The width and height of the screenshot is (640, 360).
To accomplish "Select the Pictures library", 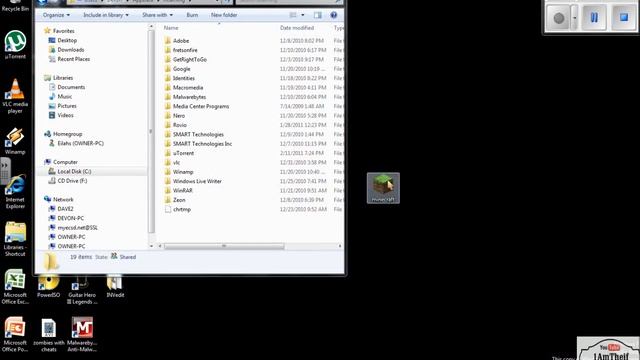I will click(67, 106).
